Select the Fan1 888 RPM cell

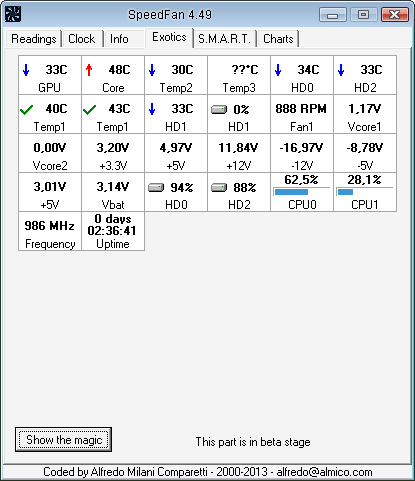point(302,114)
